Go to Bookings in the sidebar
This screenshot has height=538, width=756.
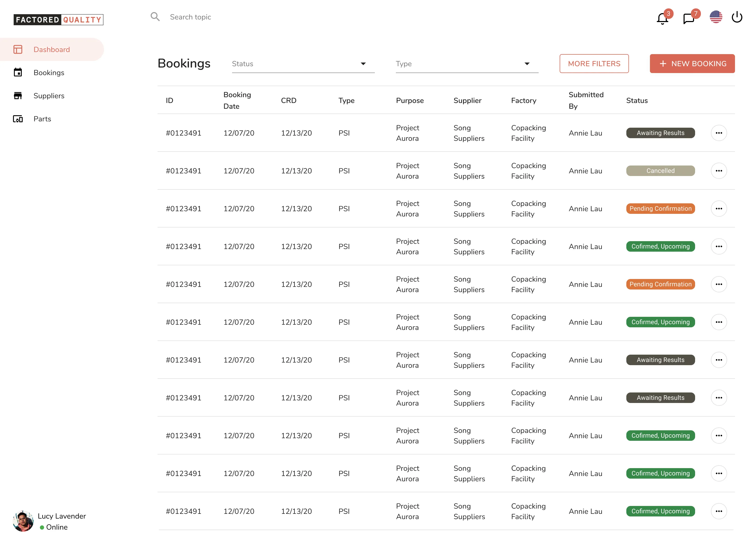[x=49, y=73]
